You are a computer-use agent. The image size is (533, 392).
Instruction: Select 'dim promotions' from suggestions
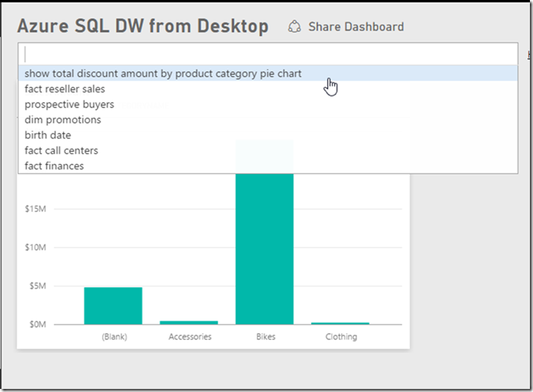click(268, 119)
